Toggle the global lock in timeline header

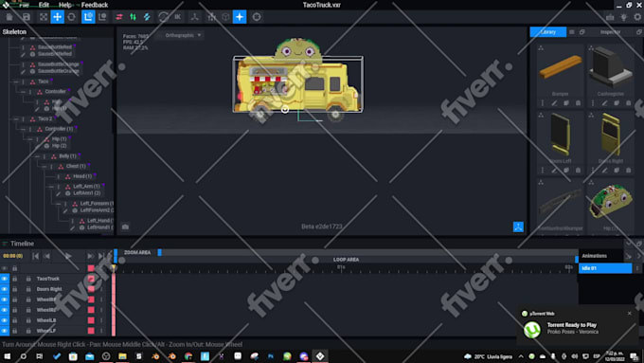[x=15, y=268]
